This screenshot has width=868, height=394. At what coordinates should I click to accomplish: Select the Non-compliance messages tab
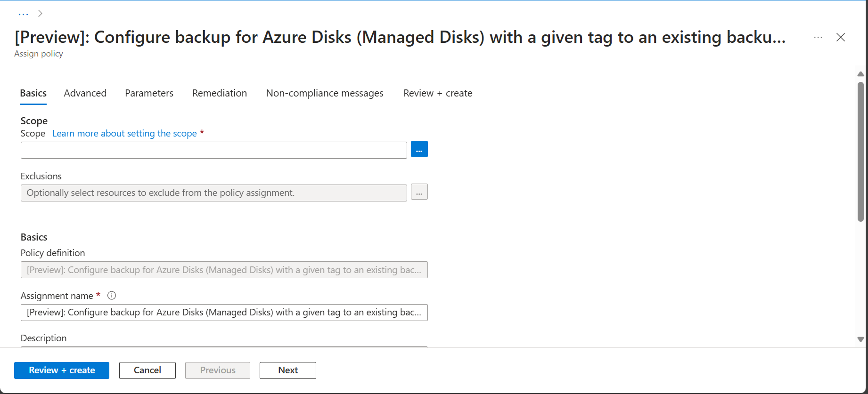325,93
